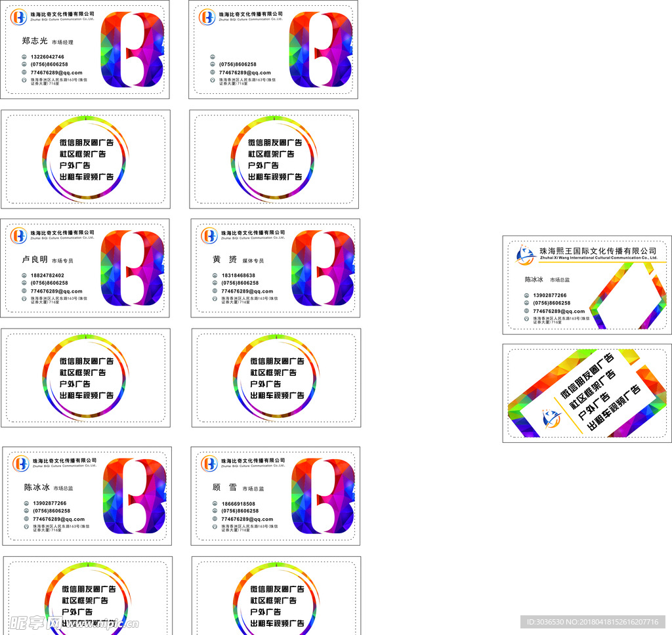672x635 pixels.
Task: Click the round B logo on 郑志光's card
Action: point(18,17)
